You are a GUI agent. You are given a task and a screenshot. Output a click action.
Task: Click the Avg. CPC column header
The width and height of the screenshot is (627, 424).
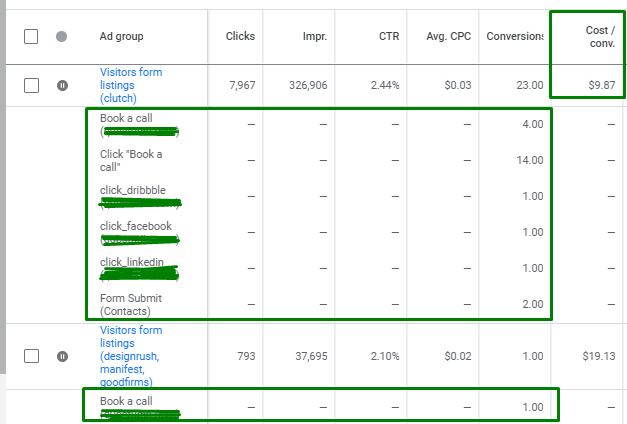449,37
